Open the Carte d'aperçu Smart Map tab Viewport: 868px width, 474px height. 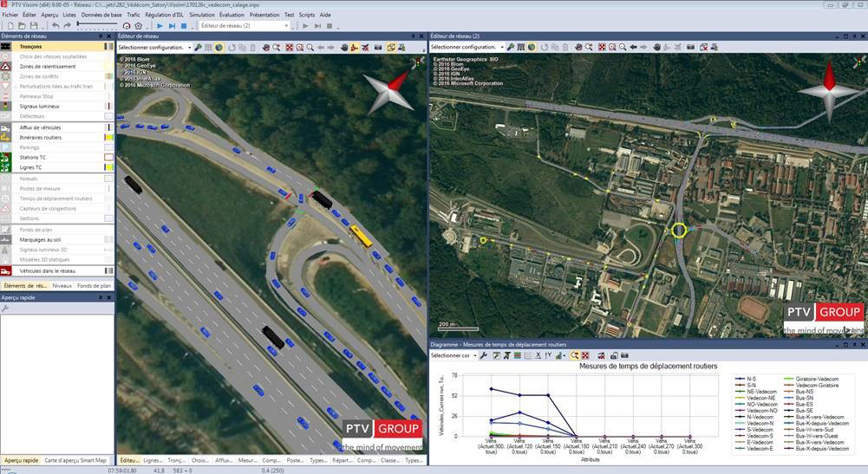(x=75, y=460)
